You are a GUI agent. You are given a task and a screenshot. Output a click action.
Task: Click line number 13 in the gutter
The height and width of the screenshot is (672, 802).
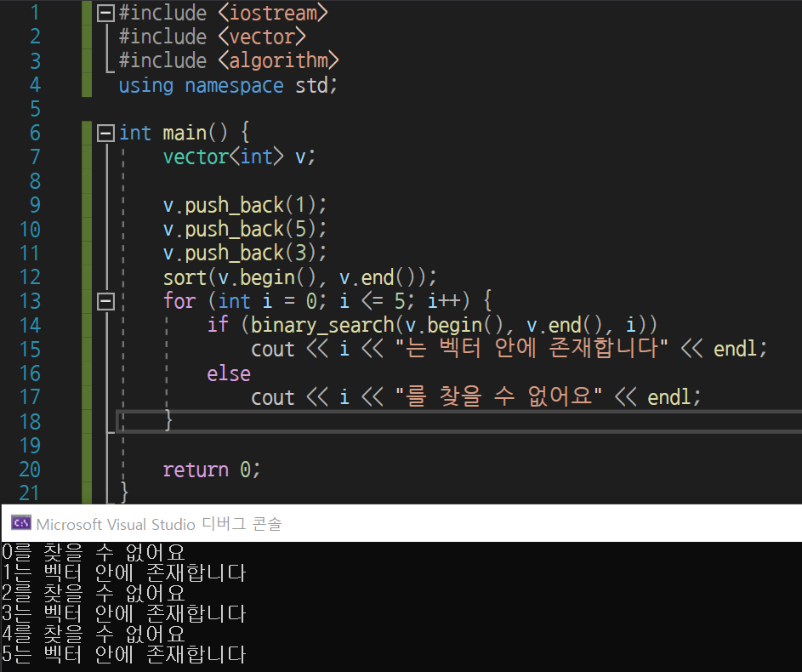(30, 301)
